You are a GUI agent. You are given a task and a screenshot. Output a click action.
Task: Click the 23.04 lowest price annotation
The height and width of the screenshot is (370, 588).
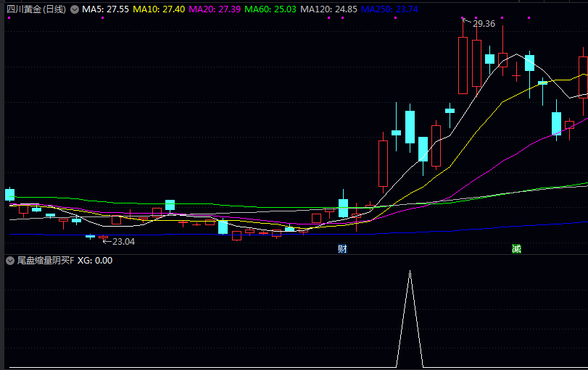(123, 241)
